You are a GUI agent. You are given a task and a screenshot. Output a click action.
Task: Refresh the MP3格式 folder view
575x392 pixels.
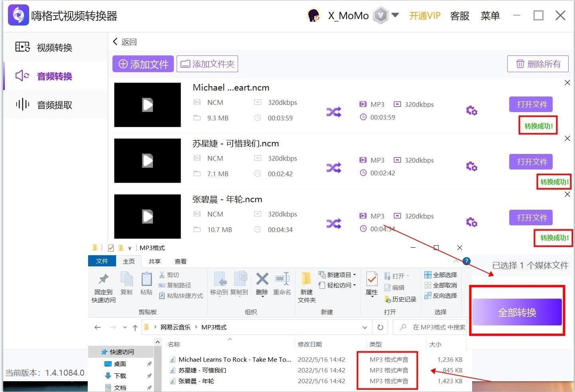pos(380,327)
